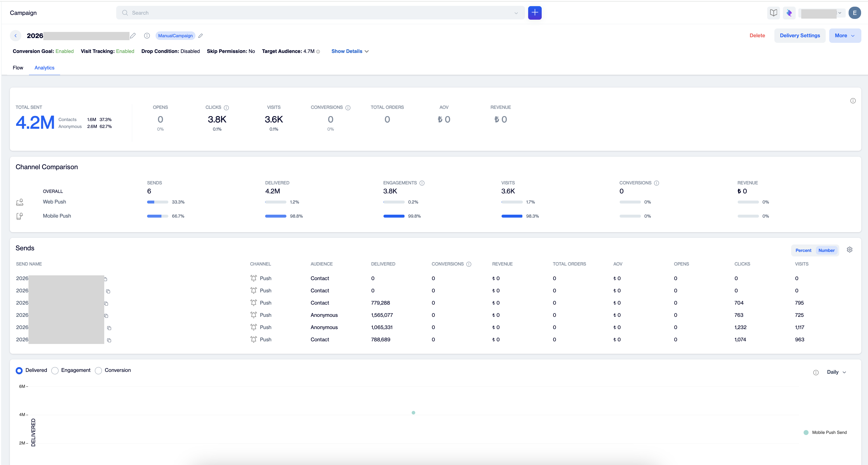Click into the Search input field
Screen dimensions: 868x465
[320, 13]
